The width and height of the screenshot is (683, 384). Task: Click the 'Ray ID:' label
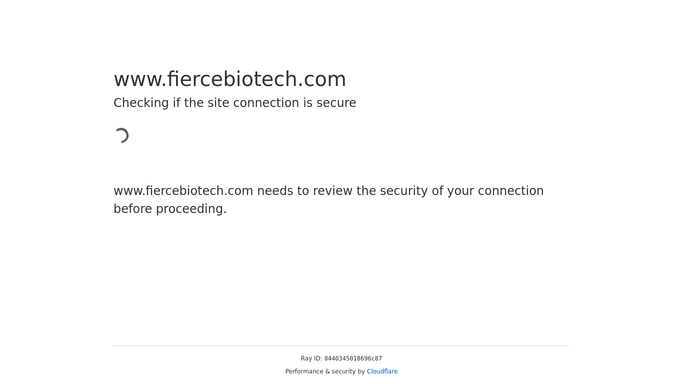(311, 359)
